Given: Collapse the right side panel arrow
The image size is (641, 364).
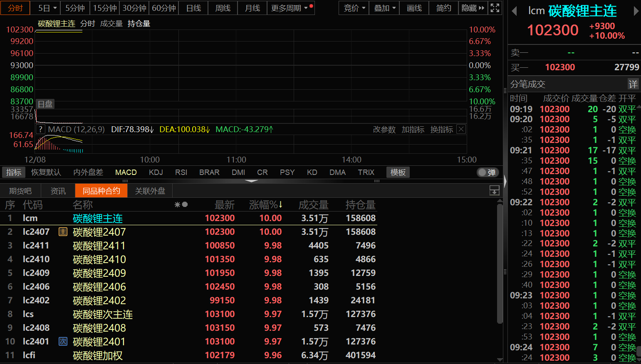Looking at the screenshot, I should tap(505, 181).
